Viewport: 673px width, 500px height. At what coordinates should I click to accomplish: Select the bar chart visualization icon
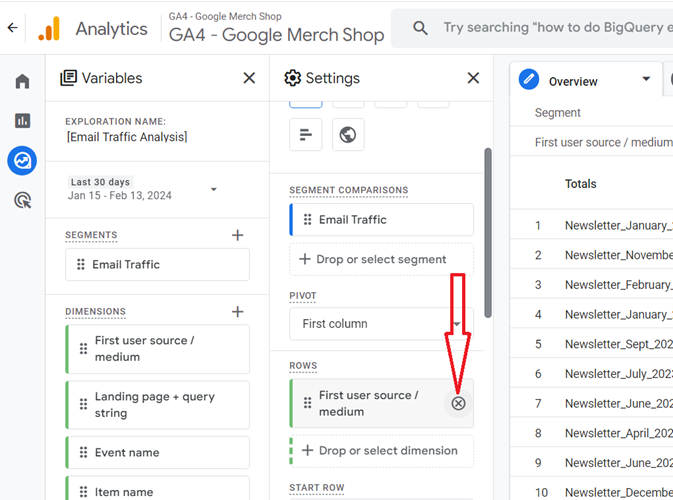306,135
